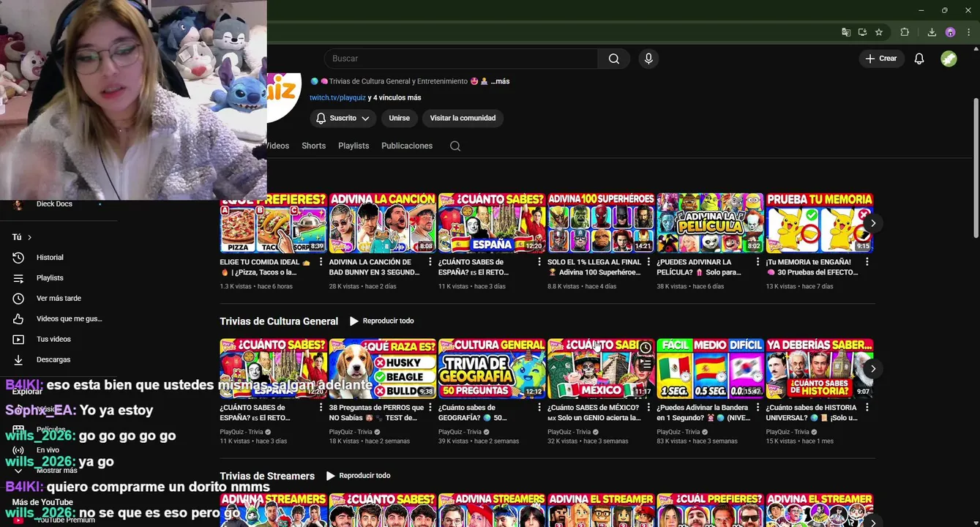Expand channel description with ...más
Screen dimensions: 980x527
coord(500,81)
